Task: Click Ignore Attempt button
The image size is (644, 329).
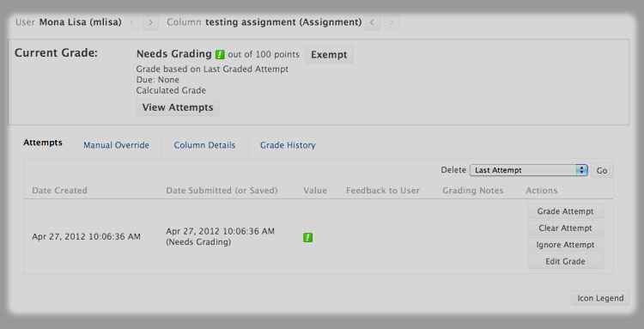Action: pyautogui.click(x=566, y=245)
